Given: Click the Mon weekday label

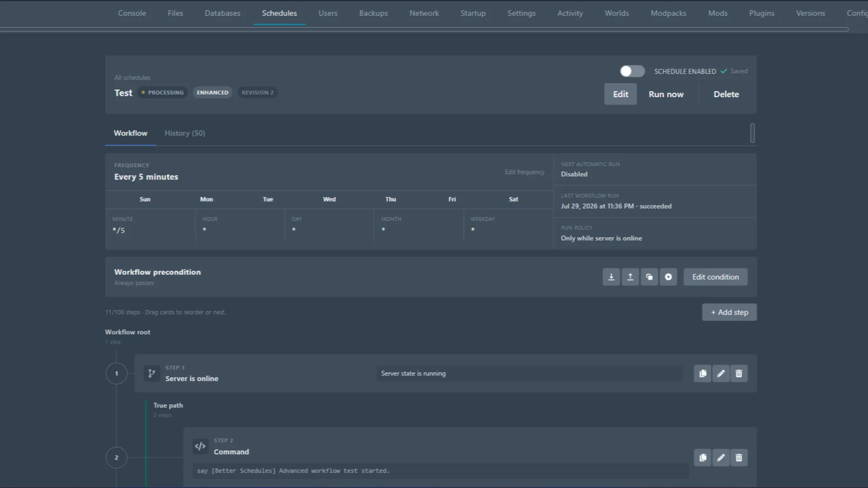Looking at the screenshot, I should click(207, 199).
